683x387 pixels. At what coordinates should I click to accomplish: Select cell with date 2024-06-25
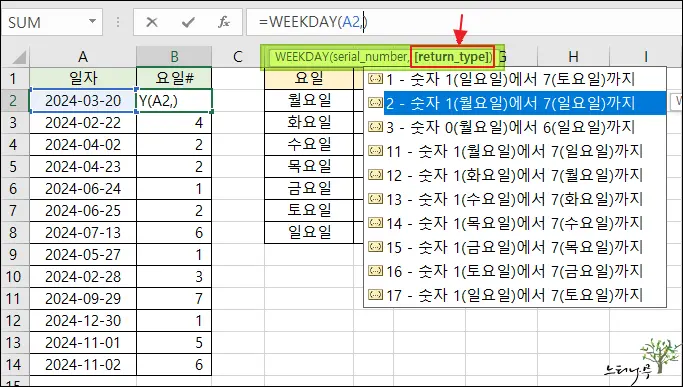click(x=83, y=210)
